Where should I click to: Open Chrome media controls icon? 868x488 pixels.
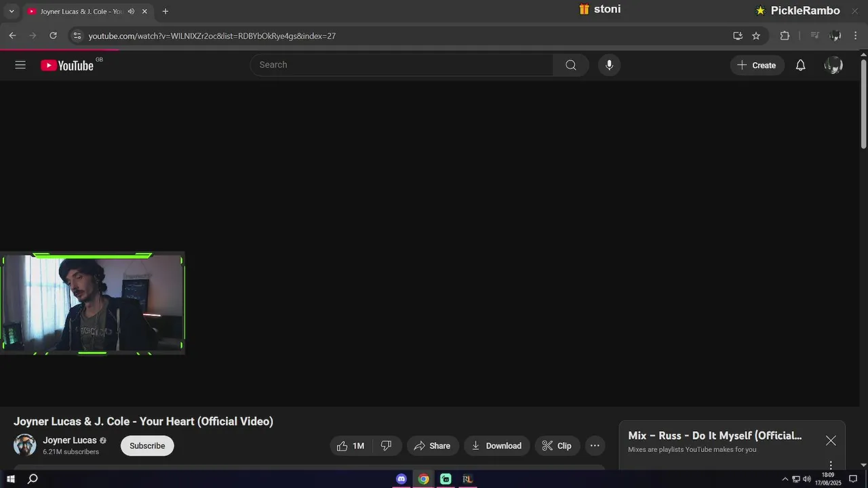point(815,36)
